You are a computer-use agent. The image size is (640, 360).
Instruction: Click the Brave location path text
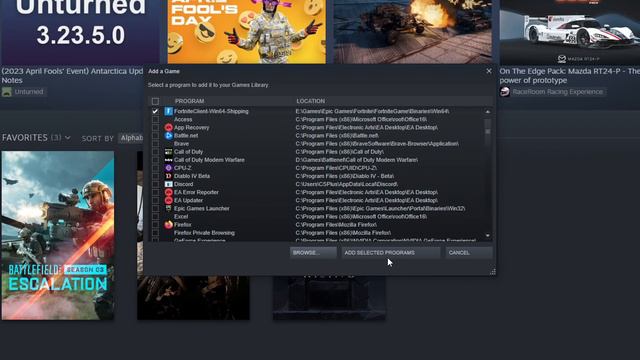pyautogui.click(x=377, y=144)
